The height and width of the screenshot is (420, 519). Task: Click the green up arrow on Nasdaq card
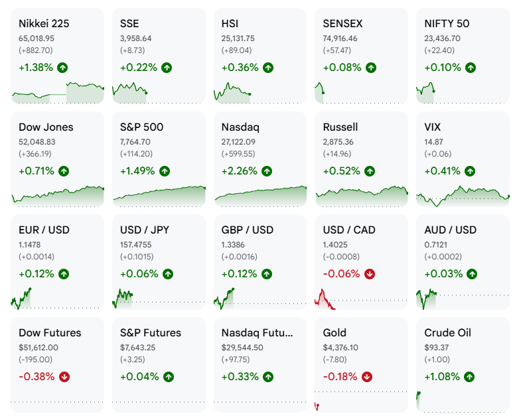point(267,171)
